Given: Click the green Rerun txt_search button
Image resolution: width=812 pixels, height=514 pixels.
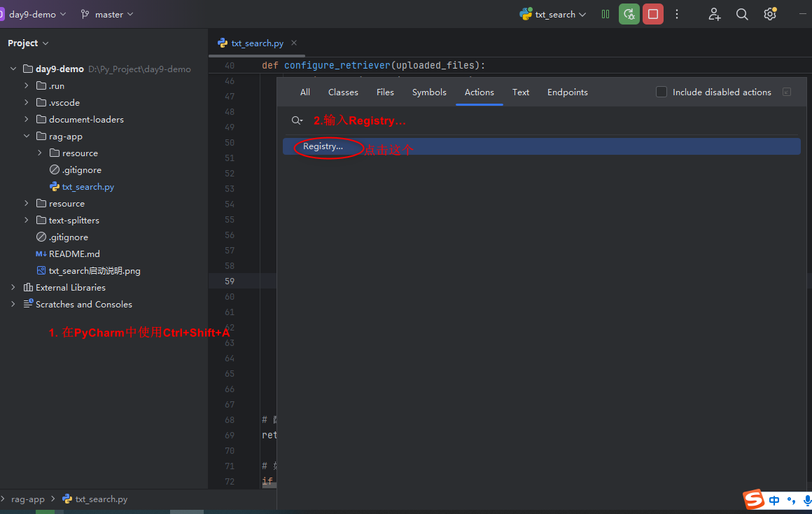Looking at the screenshot, I should pos(629,15).
